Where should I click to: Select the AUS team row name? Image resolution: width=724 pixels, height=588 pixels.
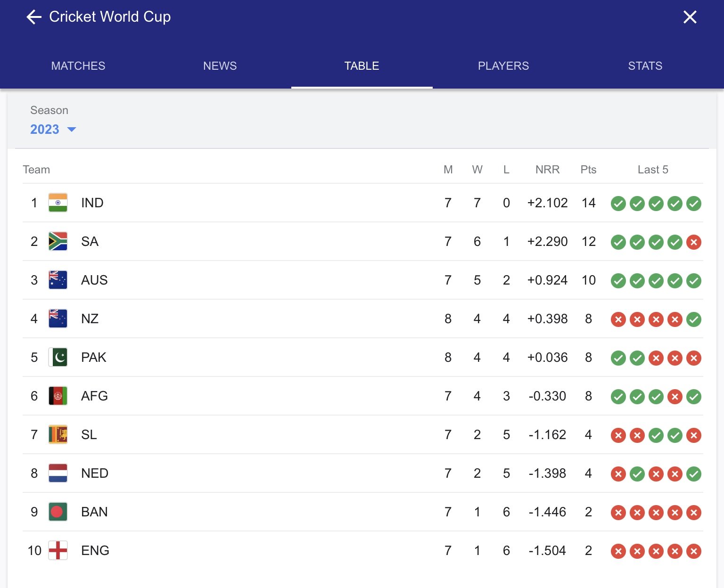94,280
